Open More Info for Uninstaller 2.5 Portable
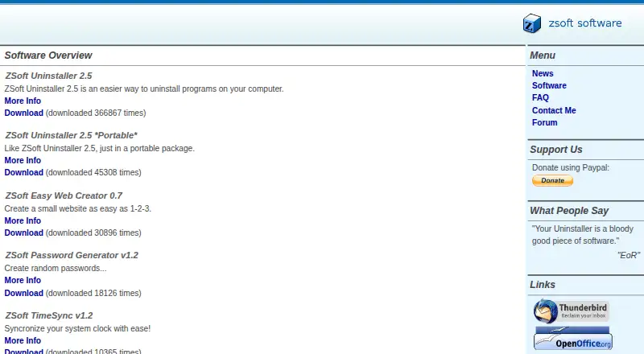This screenshot has height=354, width=644. [x=23, y=160]
